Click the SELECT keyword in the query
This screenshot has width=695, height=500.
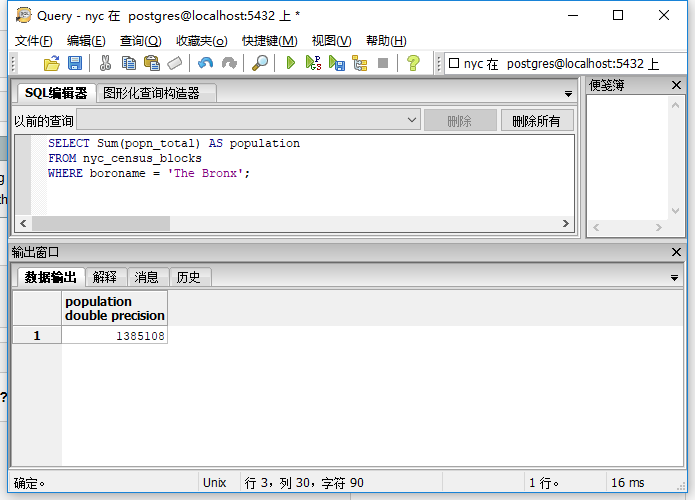coord(69,143)
